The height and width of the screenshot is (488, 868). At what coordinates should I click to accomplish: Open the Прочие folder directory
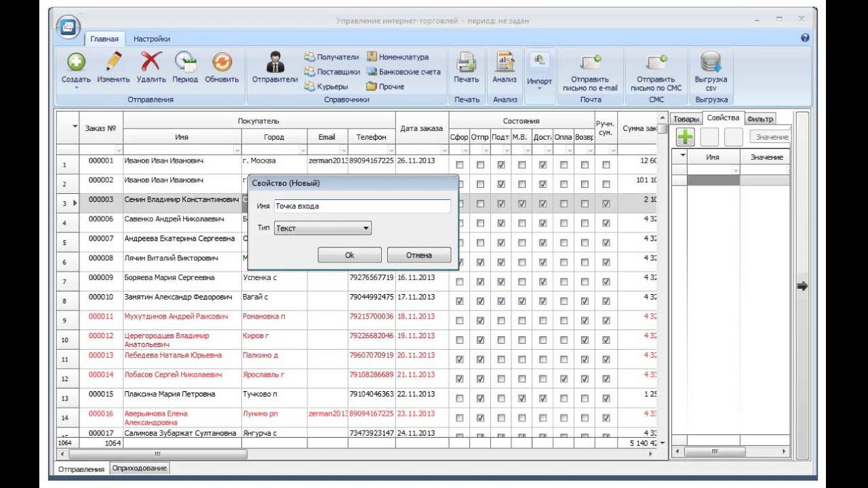pyautogui.click(x=385, y=86)
